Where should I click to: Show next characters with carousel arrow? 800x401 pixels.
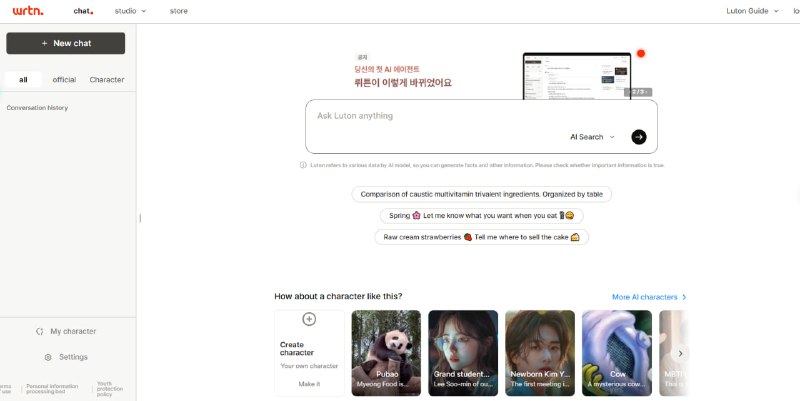click(680, 353)
